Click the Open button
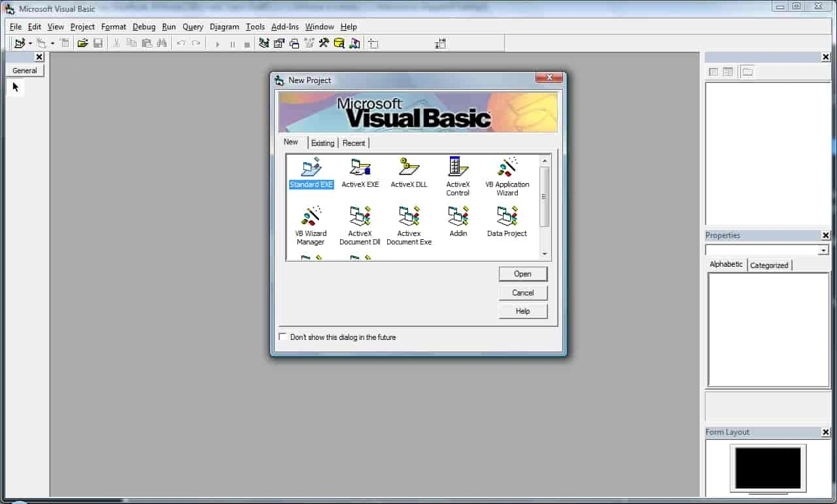Image resolution: width=837 pixels, height=504 pixels. 522,274
